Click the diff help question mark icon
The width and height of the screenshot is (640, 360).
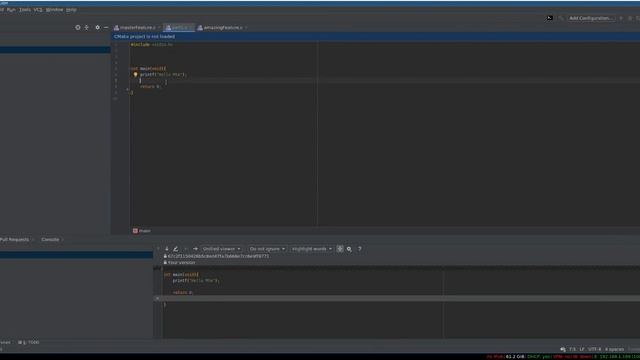[360, 249]
